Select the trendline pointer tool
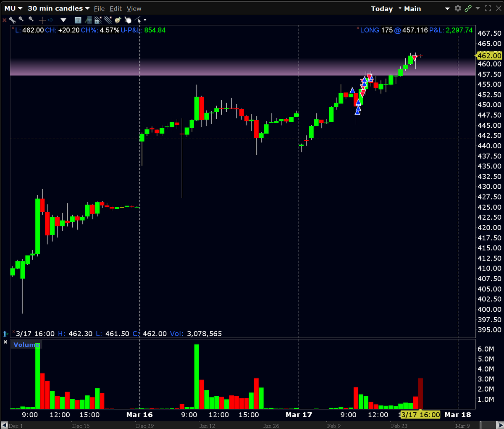The width and height of the screenshot is (504, 429). tap(138, 20)
